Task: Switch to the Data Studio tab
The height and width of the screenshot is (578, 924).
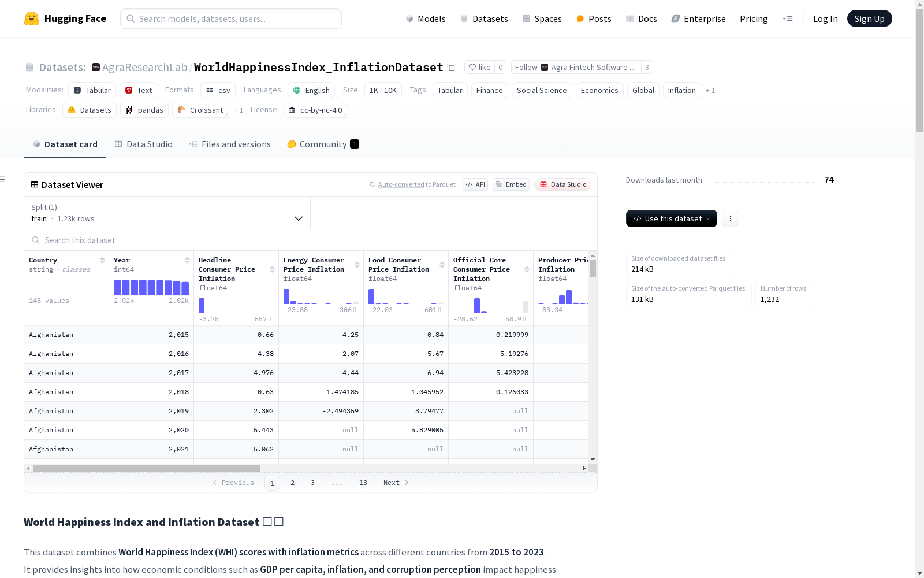Action: 143,144
